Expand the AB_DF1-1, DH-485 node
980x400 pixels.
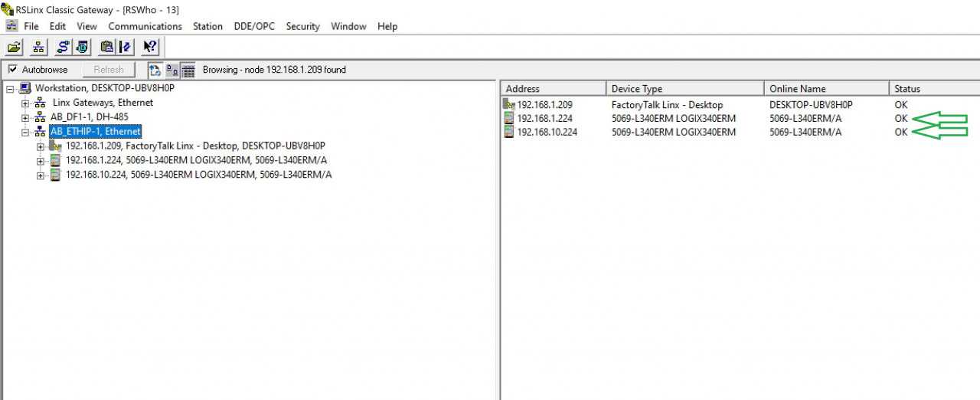(x=25, y=117)
